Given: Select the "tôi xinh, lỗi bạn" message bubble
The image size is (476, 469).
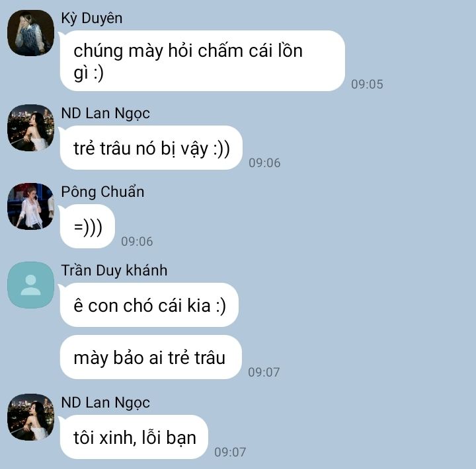Looking at the screenshot, I should 134,437.
